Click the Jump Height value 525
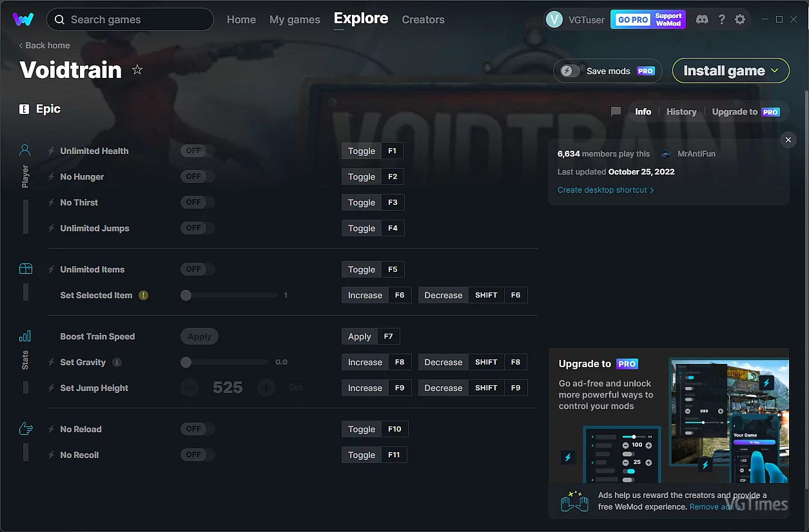This screenshot has width=809, height=532. (x=228, y=388)
